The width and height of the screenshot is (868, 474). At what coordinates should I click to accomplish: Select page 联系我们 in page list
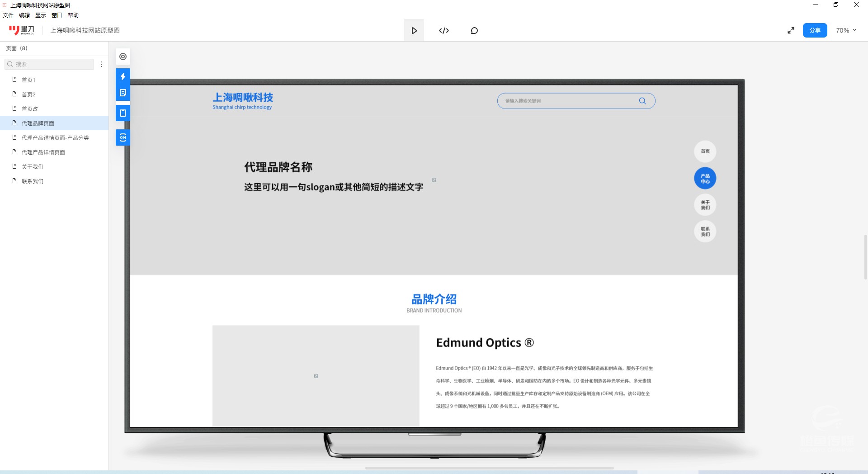(x=54, y=181)
